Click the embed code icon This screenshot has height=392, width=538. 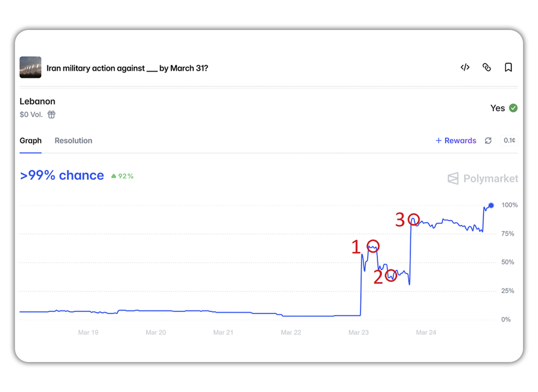465,67
